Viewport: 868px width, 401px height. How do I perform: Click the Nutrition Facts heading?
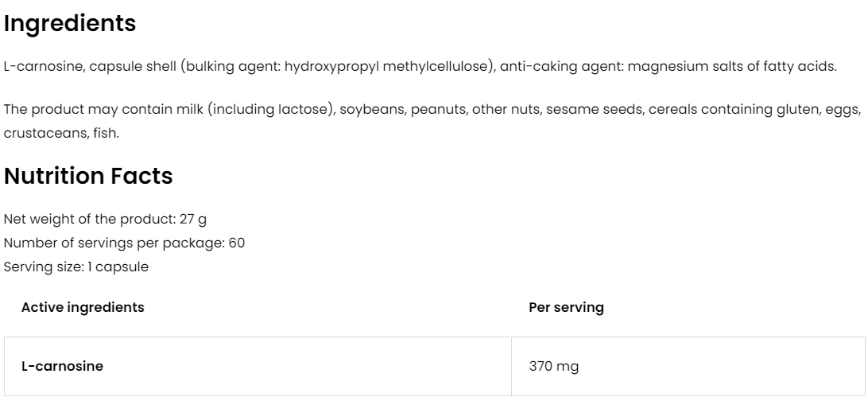point(88,176)
